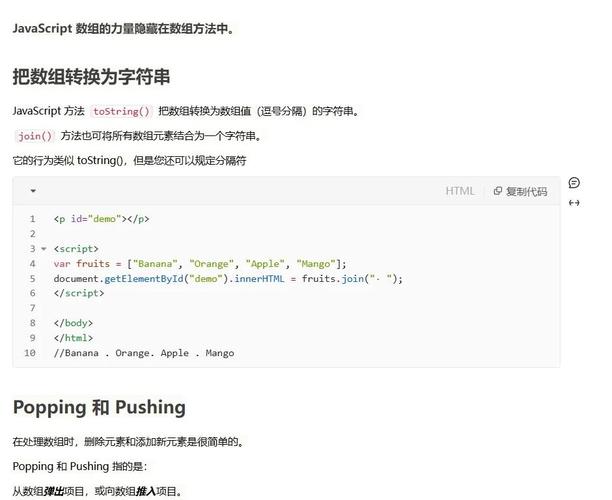Click line number 2 in gutter
The height and width of the screenshot is (500, 612).
[x=33, y=234]
